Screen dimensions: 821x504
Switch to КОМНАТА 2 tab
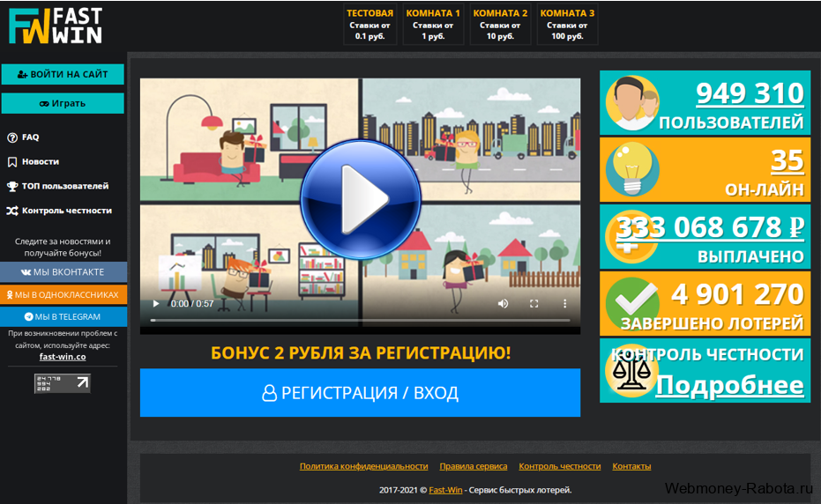500,25
